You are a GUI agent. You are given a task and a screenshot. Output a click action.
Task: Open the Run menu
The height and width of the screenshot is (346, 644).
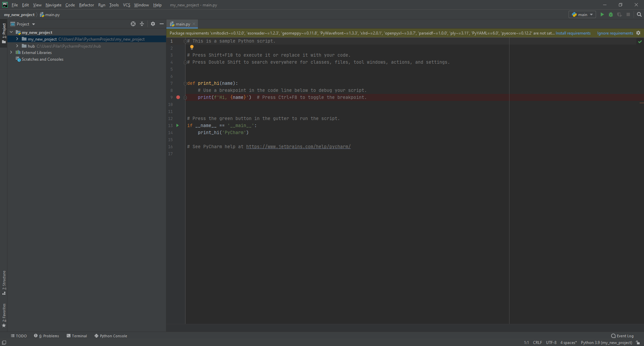[x=102, y=5]
